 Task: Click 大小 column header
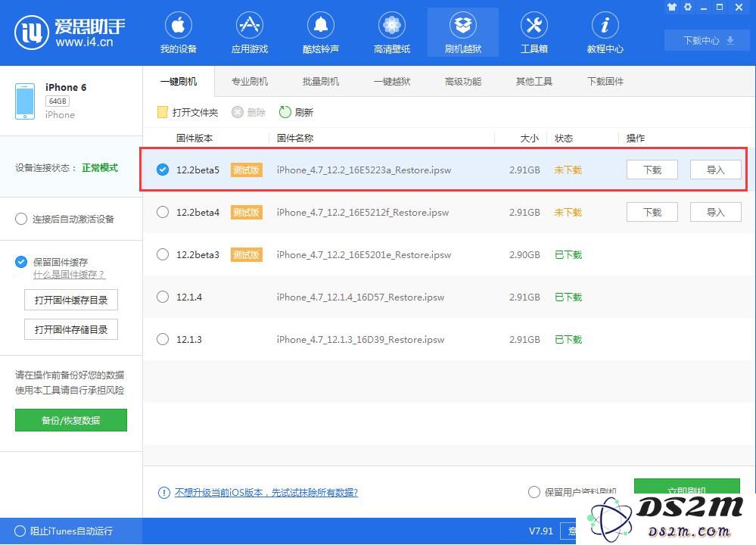[x=530, y=139]
